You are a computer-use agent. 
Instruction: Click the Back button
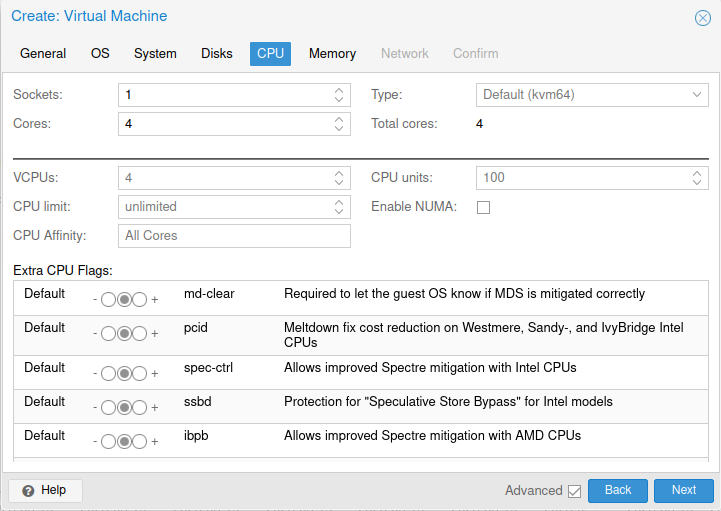pos(618,490)
